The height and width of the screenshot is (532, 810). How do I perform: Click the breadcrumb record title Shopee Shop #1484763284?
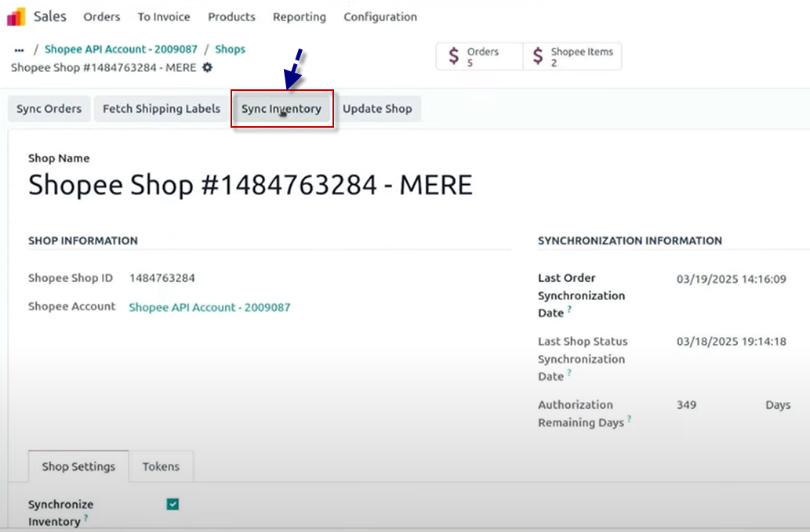pos(104,67)
